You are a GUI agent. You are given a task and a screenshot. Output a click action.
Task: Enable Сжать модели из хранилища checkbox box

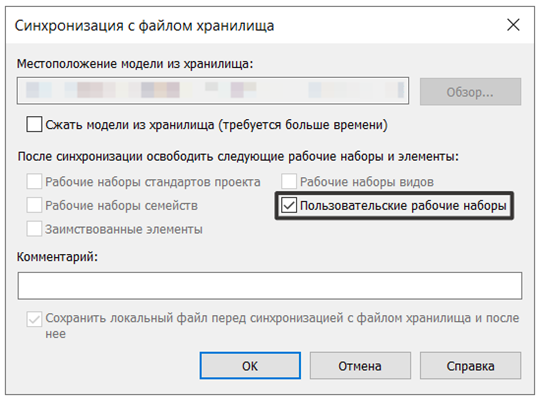point(34,124)
